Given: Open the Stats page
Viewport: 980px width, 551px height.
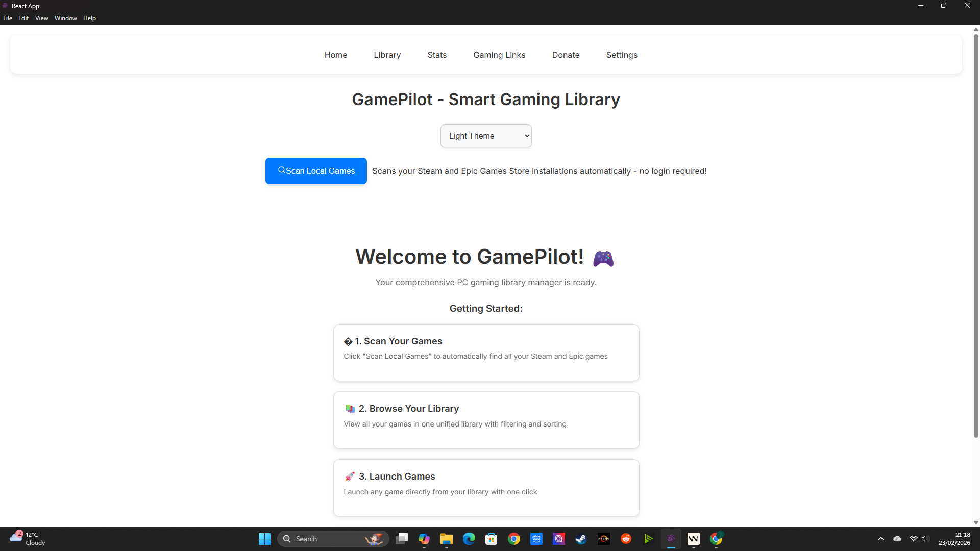Looking at the screenshot, I should click(437, 55).
